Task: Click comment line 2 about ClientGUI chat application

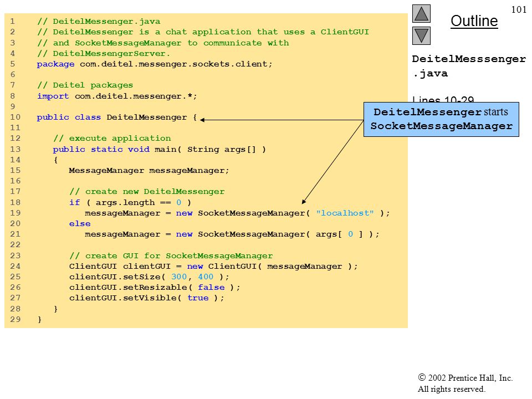Action: click(x=203, y=32)
